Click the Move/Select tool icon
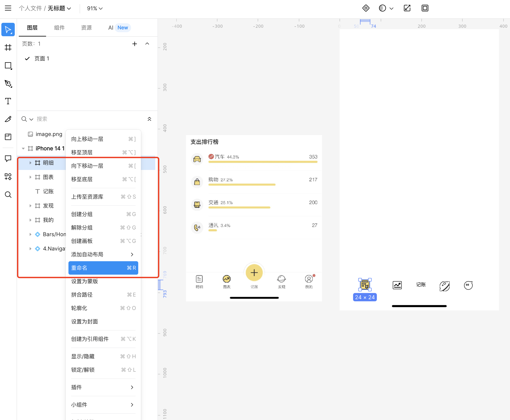This screenshot has height=420, width=510. (8, 28)
